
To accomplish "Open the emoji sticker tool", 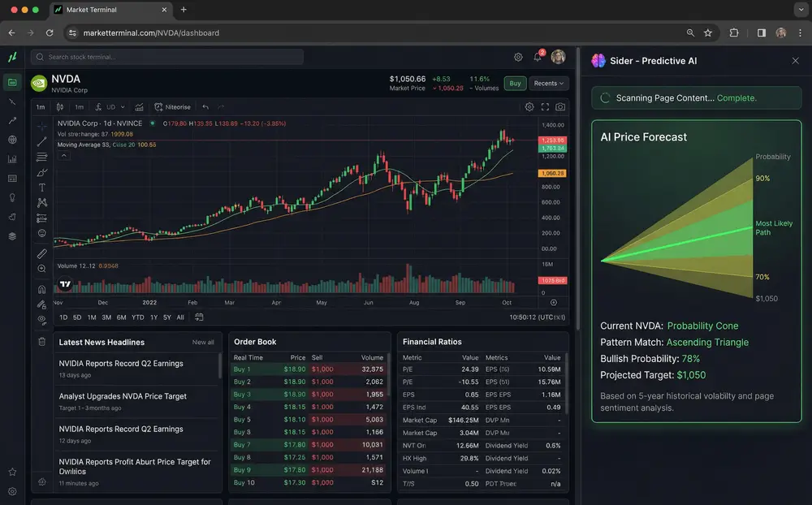I will click(x=42, y=233).
